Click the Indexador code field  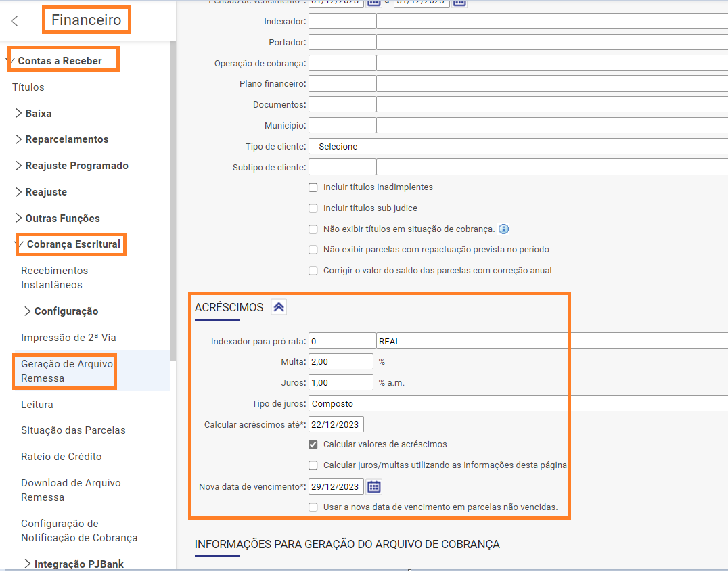pos(342,22)
